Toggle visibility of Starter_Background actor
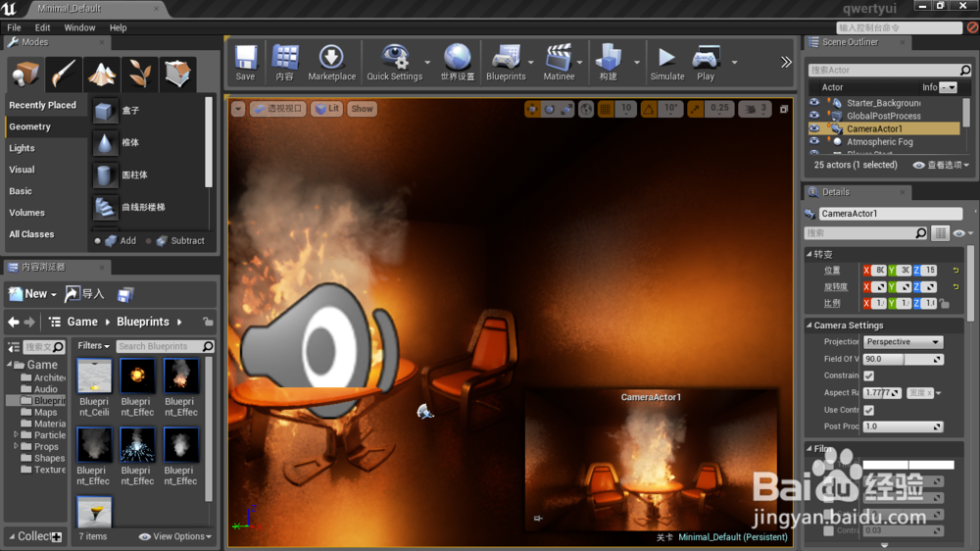 (813, 103)
